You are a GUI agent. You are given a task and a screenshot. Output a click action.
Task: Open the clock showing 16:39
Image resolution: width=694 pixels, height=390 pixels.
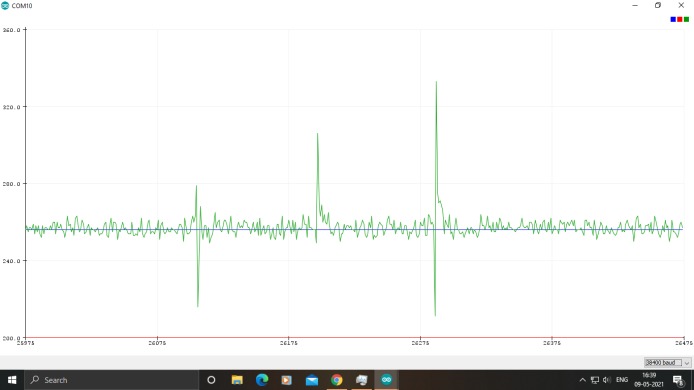[x=648, y=380]
